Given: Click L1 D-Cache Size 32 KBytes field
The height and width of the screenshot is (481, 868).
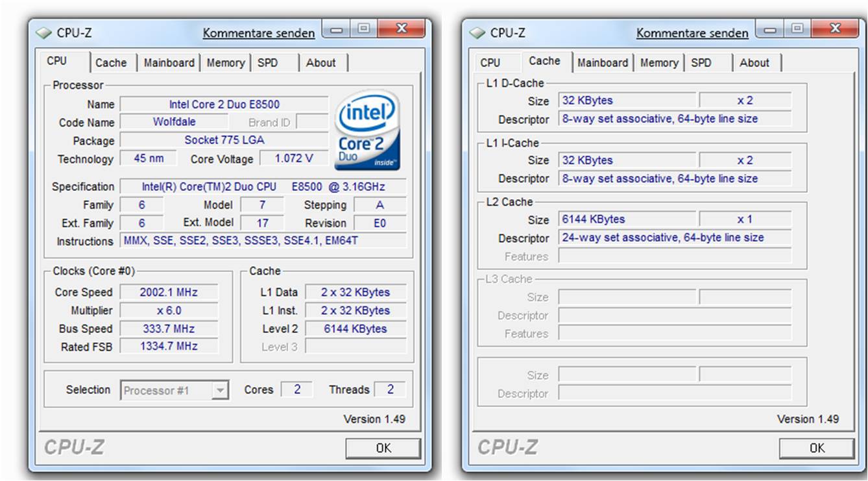Looking at the screenshot, I should coord(627,101).
